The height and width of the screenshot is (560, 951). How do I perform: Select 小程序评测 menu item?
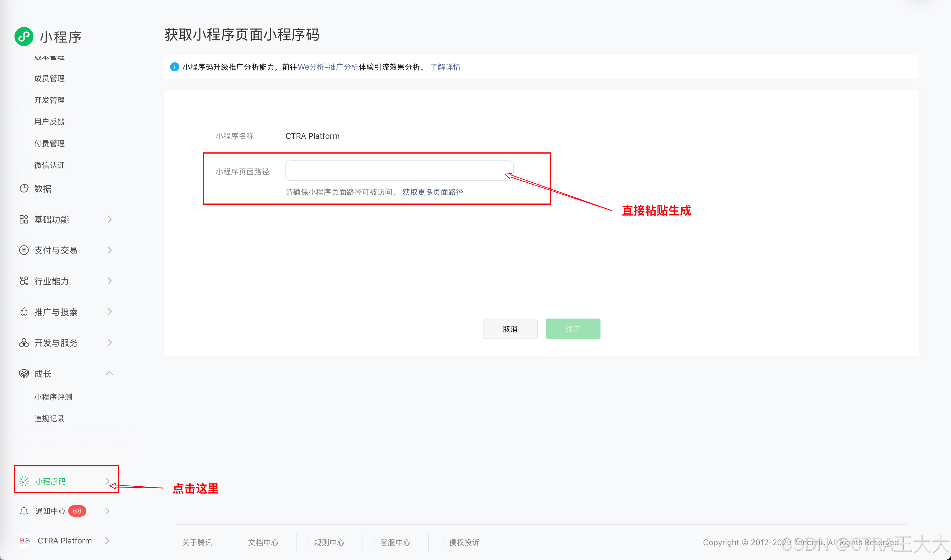point(53,397)
